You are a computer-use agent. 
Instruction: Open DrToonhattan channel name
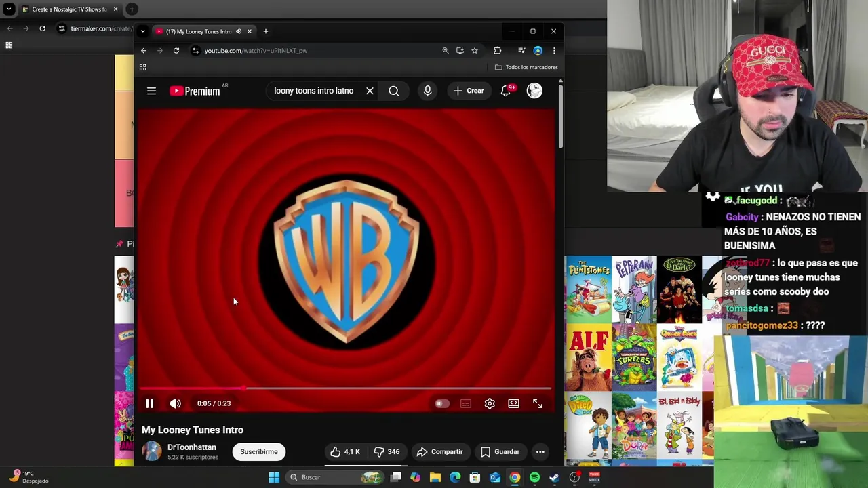(192, 447)
